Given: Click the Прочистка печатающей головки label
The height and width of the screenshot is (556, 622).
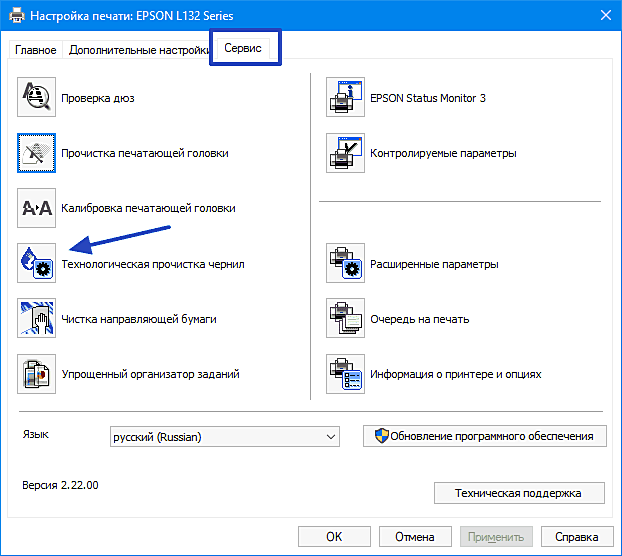Looking at the screenshot, I should click(x=145, y=153).
